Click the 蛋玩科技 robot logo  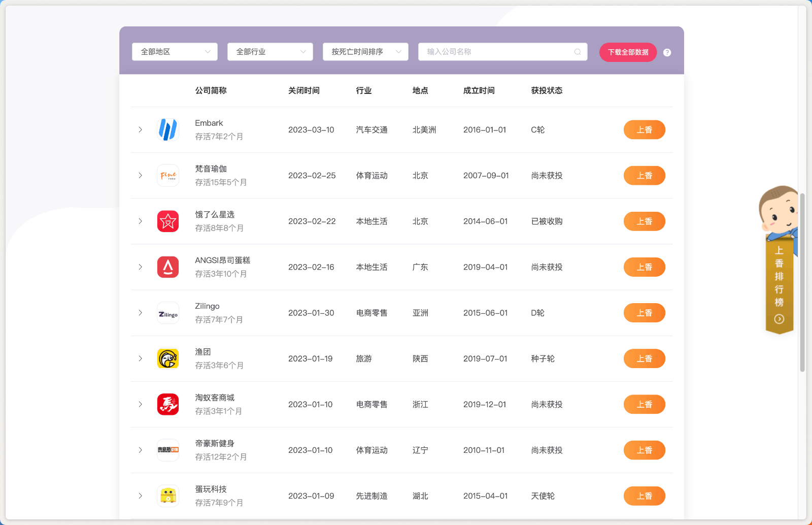tap(168, 496)
